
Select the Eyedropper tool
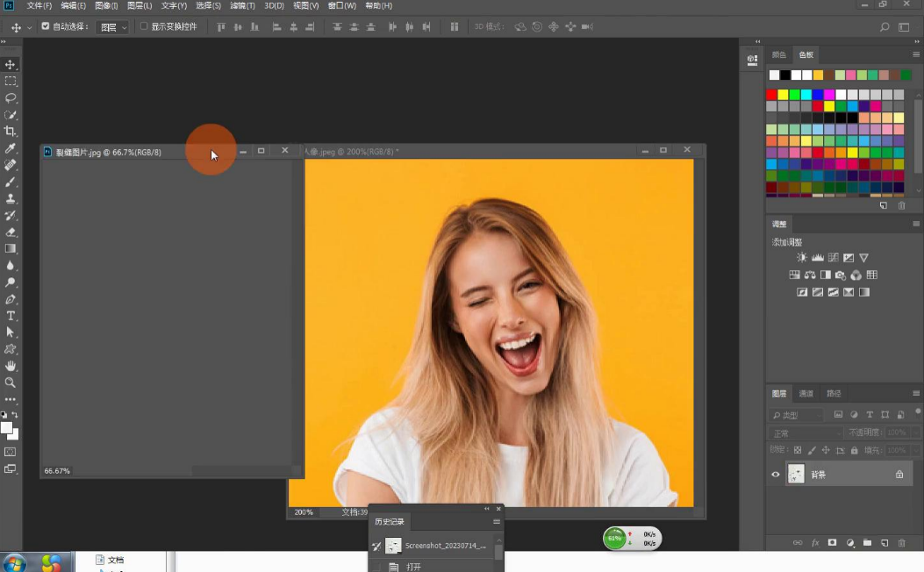[11, 148]
